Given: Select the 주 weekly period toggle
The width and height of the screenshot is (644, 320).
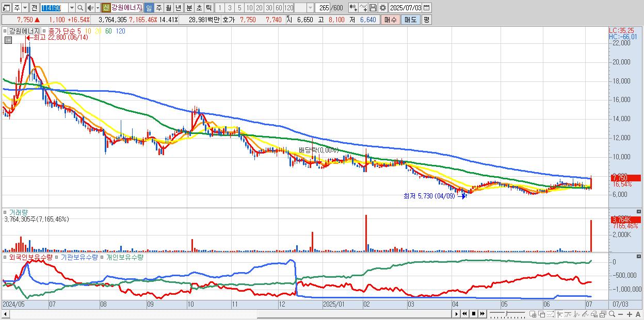Looking at the screenshot, I should pyautogui.click(x=159, y=8).
